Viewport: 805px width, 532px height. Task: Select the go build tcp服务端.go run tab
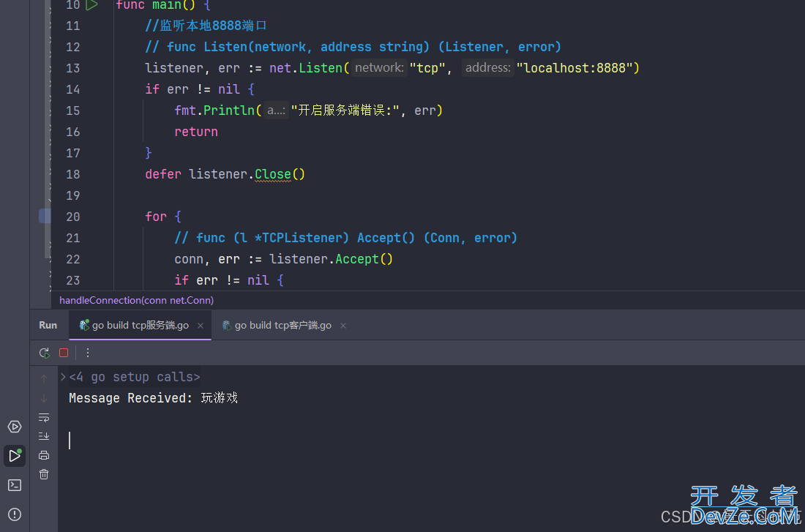[x=140, y=326]
